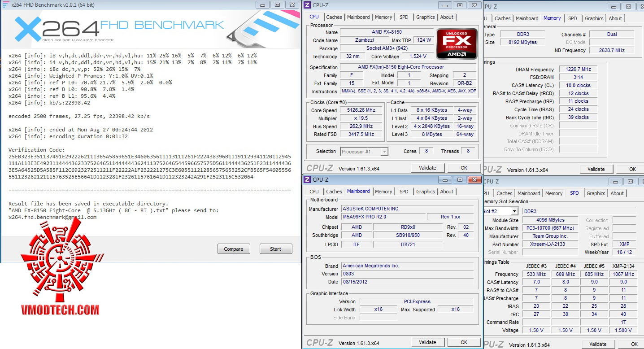The width and height of the screenshot is (644, 349).
Task: Click the Southbridge value 'SB910/950'
Action: pyautogui.click(x=408, y=236)
